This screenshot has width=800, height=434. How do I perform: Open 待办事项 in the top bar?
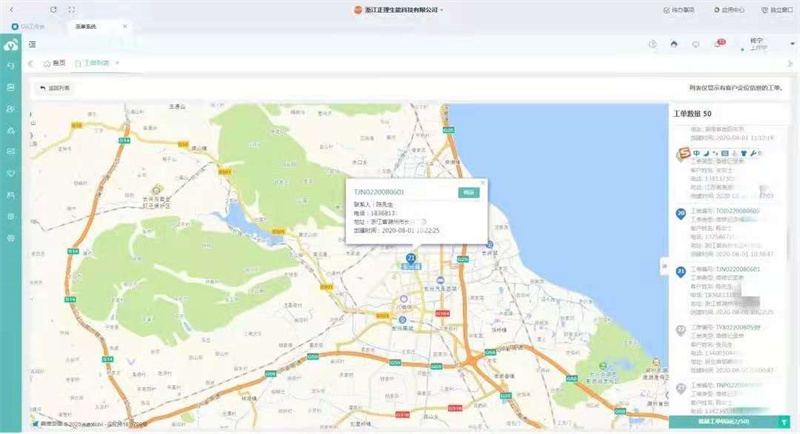click(680, 10)
